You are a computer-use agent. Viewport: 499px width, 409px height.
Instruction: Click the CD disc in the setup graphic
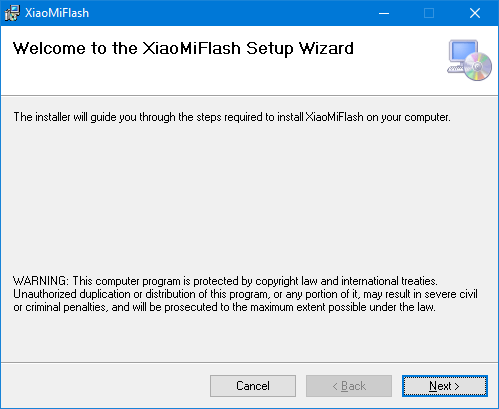click(478, 66)
